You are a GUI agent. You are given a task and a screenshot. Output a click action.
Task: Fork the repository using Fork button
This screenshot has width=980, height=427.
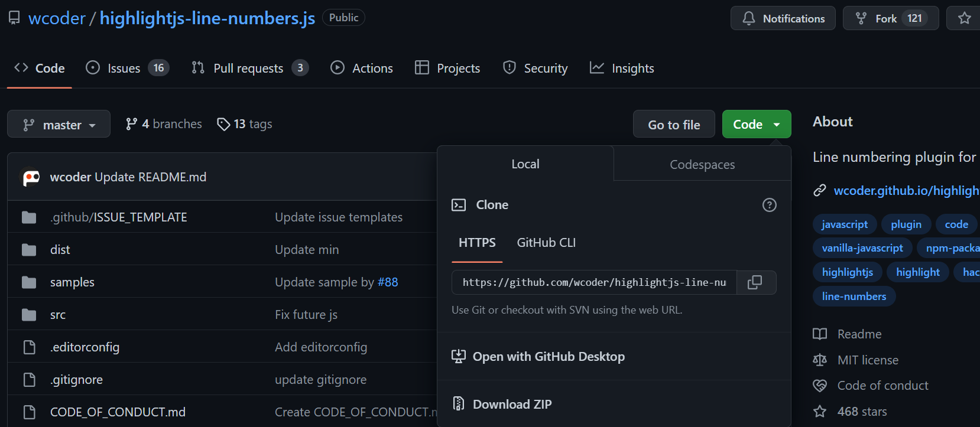(891, 18)
